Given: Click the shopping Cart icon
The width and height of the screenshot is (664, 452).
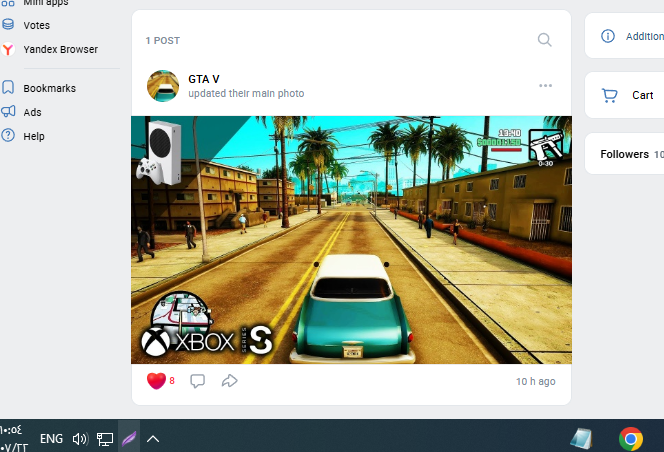Looking at the screenshot, I should point(609,95).
